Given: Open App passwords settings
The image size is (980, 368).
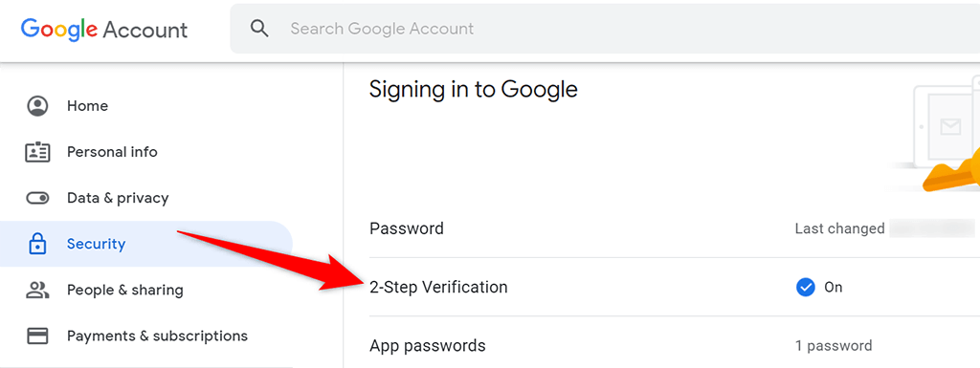Looking at the screenshot, I should [675, 345].
